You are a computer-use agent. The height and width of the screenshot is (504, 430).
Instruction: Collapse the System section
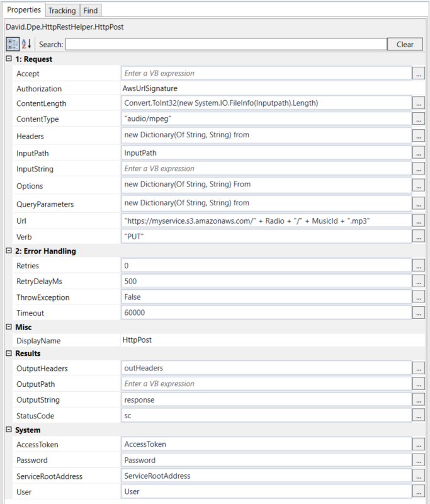pos(9,430)
